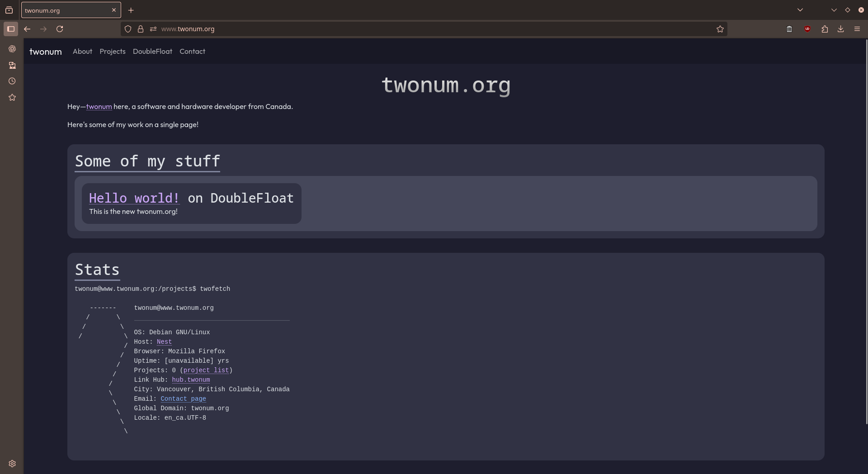868x474 pixels.
Task: Click 'Locale: en_ca.UTF-8' line
Action: tap(170, 418)
